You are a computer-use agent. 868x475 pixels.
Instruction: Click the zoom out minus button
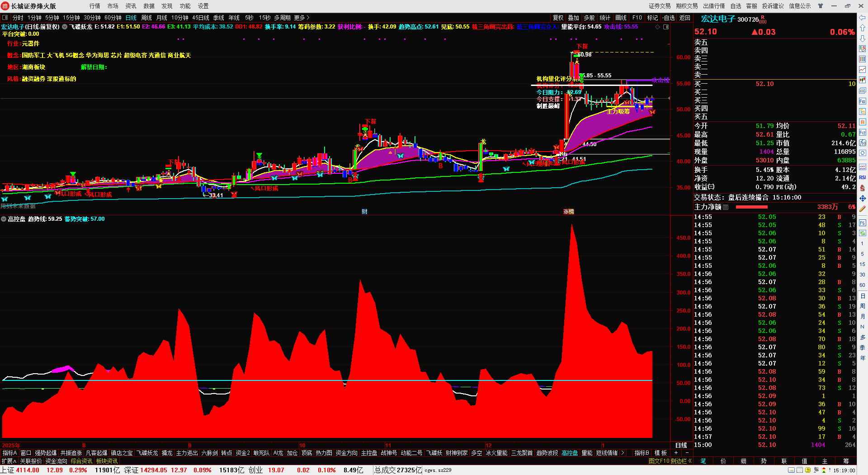(x=687, y=453)
